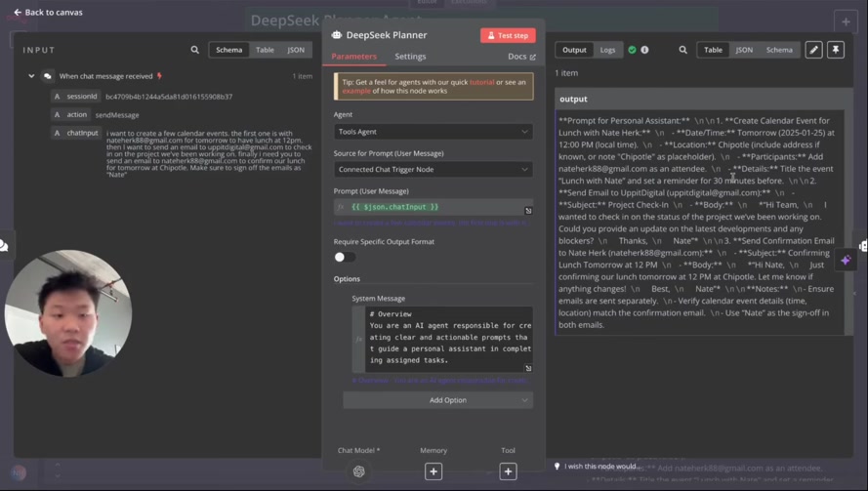This screenshot has width=868, height=491.
Task: Click the System Message text area
Action: [x=449, y=339]
